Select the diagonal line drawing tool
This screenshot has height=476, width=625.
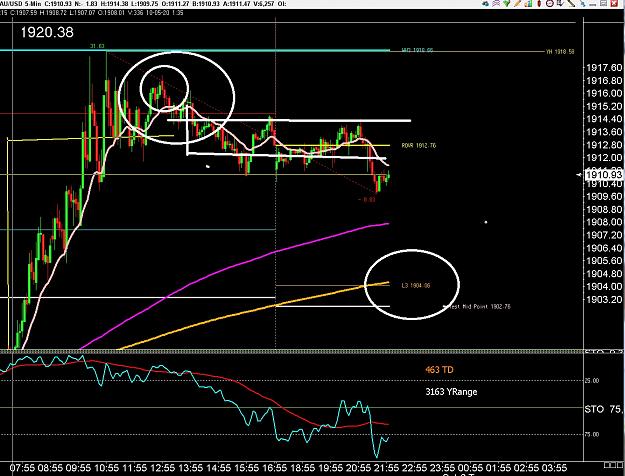click(x=571, y=3)
